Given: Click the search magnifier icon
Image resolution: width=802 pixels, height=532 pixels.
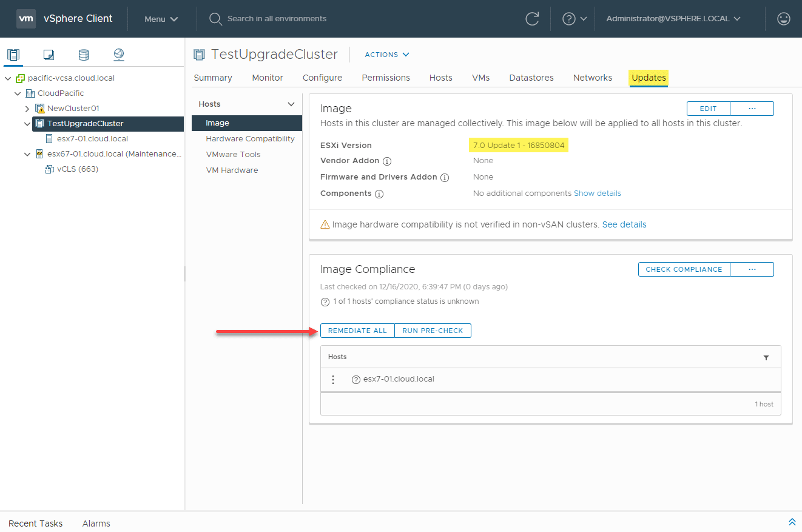Looking at the screenshot, I should 215,19.
